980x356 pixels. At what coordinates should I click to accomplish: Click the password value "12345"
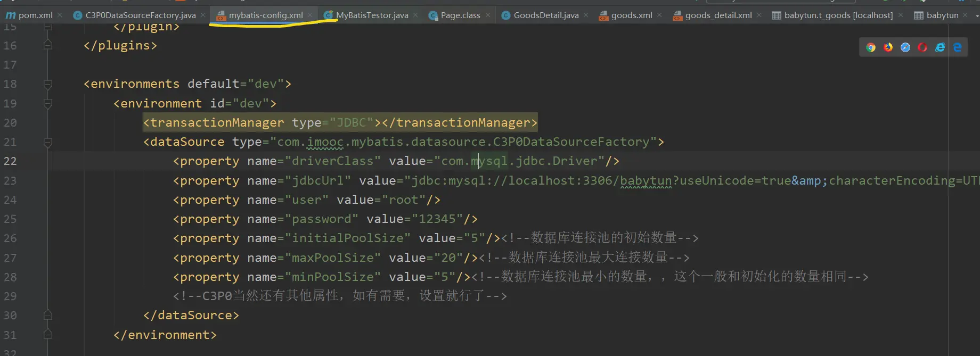tap(437, 219)
